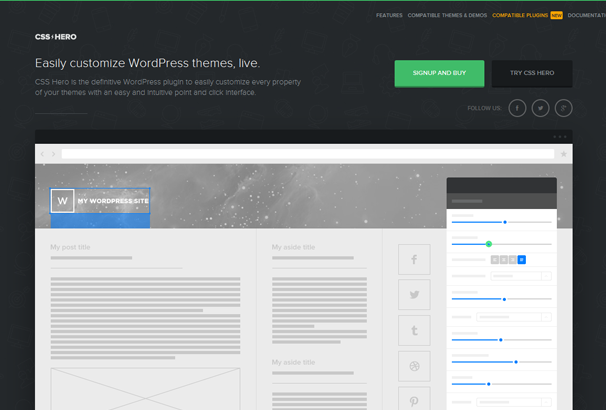Click the green slider handle in panel

pos(489,244)
